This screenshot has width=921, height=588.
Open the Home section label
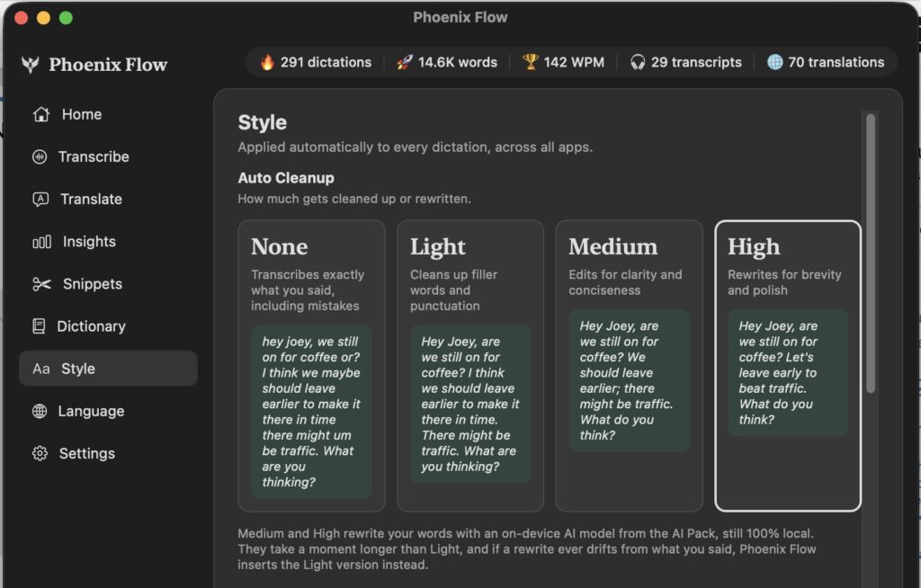[82, 114]
